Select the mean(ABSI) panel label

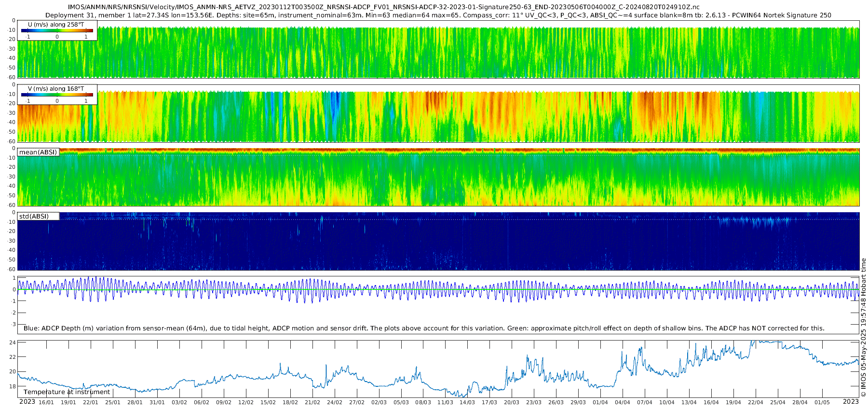click(x=38, y=152)
